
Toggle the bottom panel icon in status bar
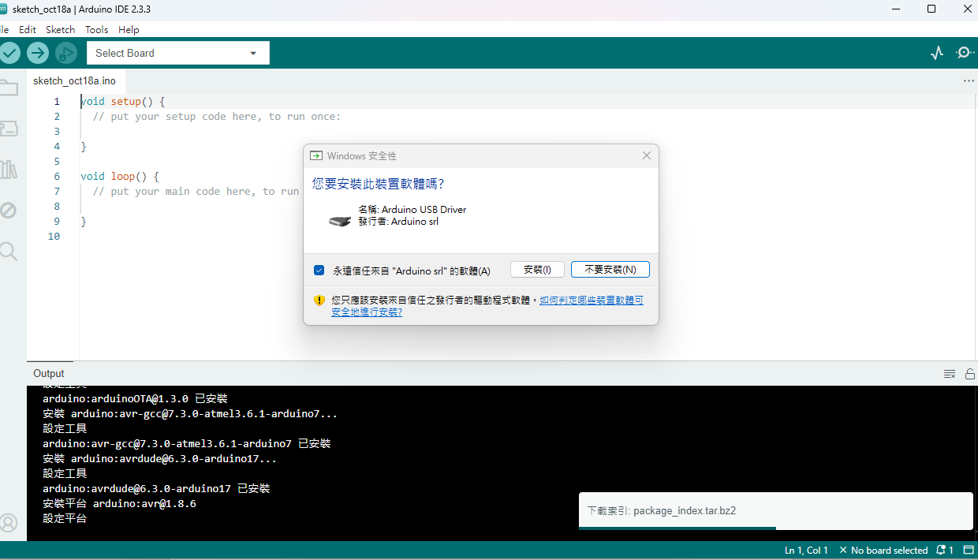click(969, 551)
